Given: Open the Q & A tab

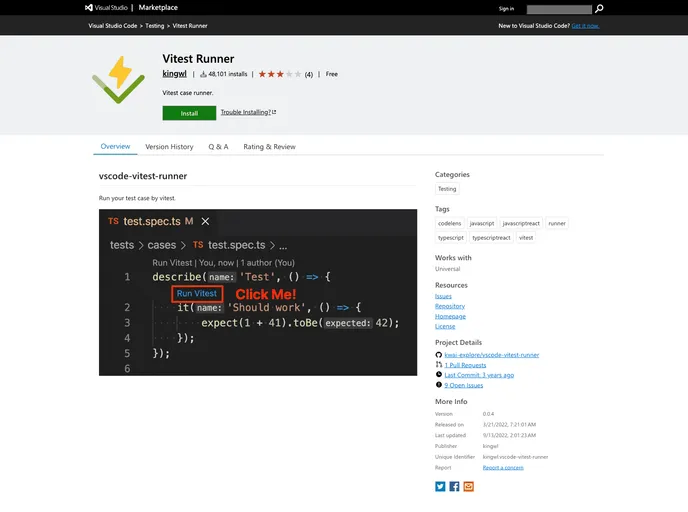Looking at the screenshot, I should pos(218,147).
